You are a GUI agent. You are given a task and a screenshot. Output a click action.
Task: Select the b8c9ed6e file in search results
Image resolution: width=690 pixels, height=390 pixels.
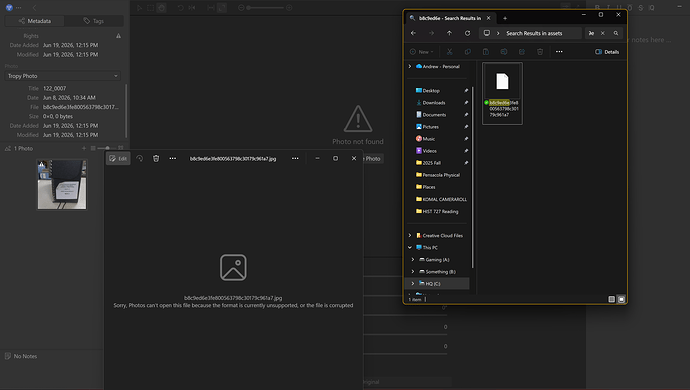502,93
